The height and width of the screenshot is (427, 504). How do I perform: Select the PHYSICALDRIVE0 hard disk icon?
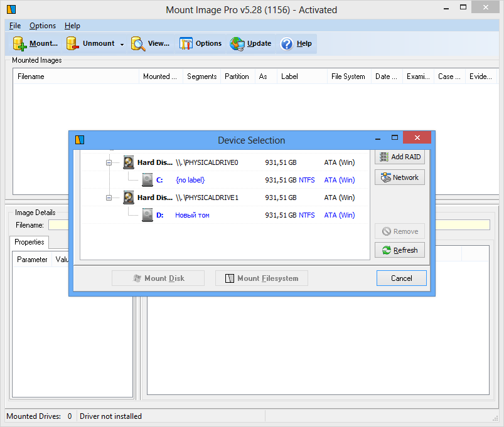pos(129,162)
